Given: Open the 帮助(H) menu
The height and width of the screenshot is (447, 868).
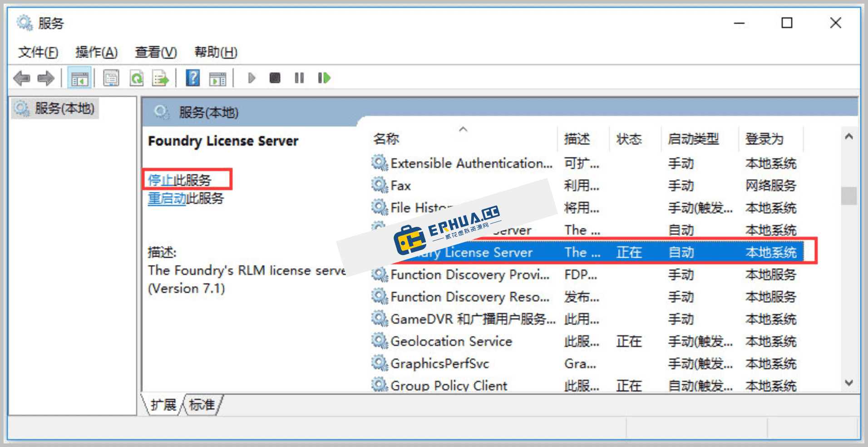Looking at the screenshot, I should 216,52.
